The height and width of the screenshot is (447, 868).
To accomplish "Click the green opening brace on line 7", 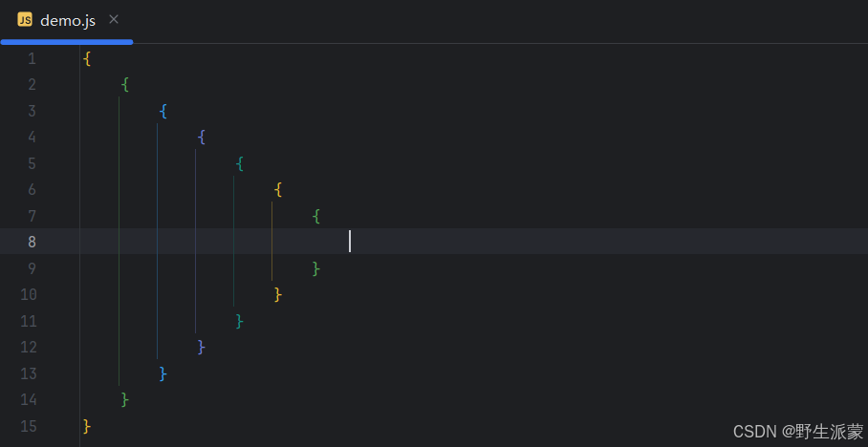I will coord(316,216).
